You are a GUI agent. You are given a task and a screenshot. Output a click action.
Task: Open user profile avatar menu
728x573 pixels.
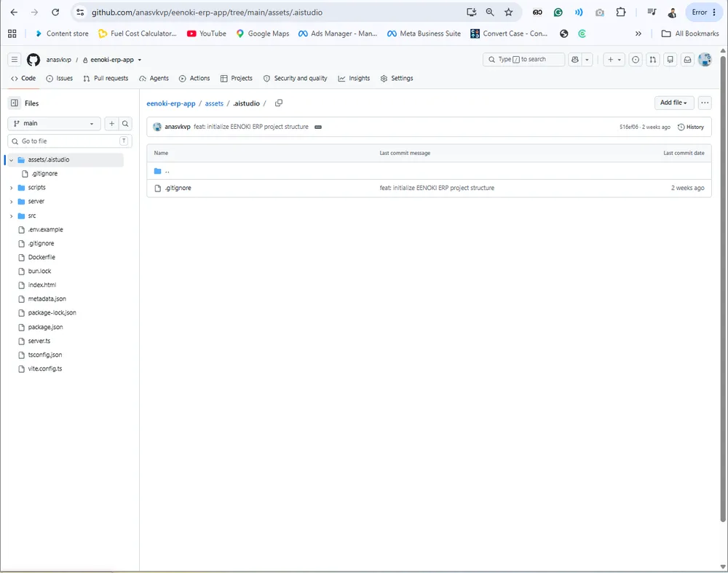click(x=705, y=60)
